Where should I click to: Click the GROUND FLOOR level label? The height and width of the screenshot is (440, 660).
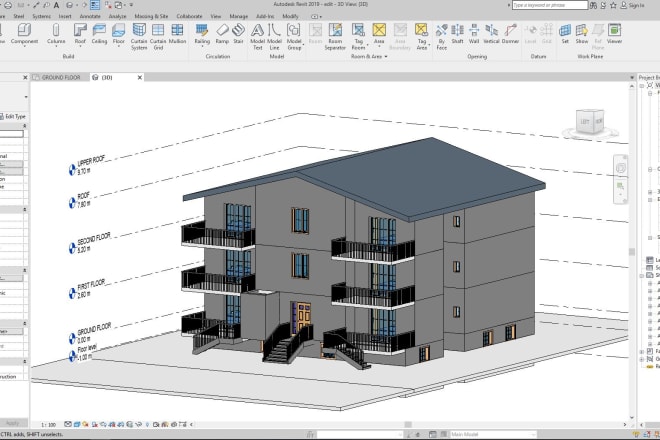[x=94, y=329]
